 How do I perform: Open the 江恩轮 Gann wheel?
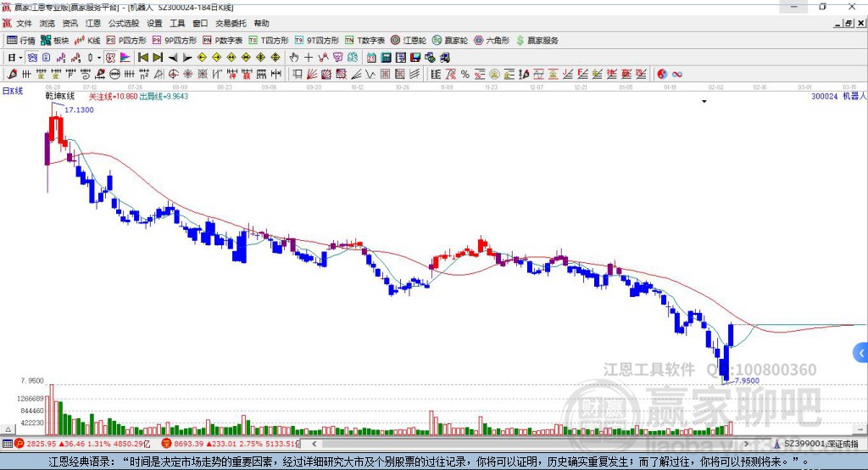click(409, 41)
